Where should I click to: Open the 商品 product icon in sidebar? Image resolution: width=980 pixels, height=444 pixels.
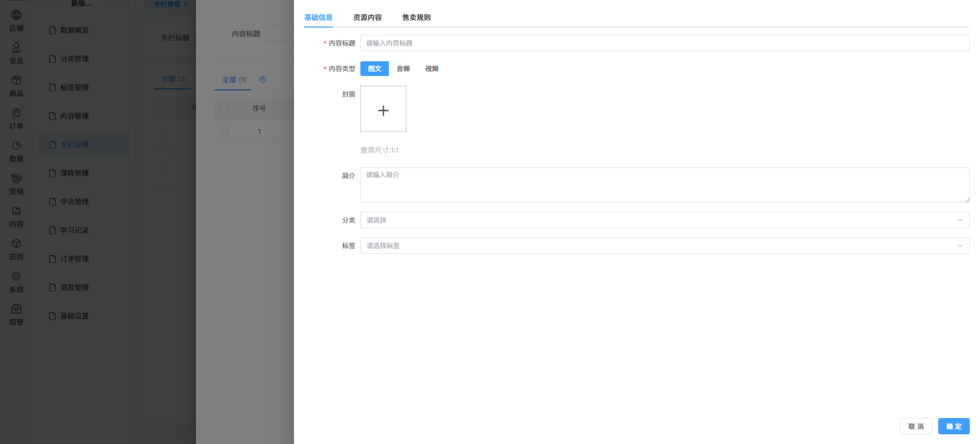pos(16,80)
